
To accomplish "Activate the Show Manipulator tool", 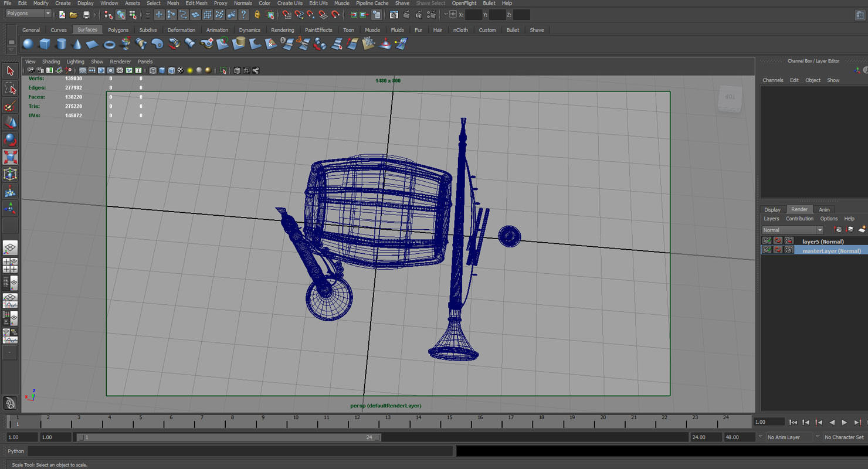I will (10, 209).
